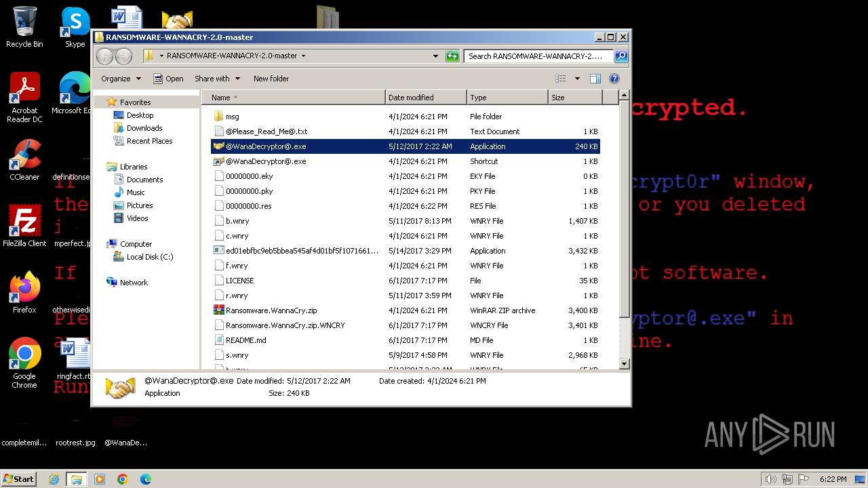Select Libraries in the navigation pane

coord(133,167)
